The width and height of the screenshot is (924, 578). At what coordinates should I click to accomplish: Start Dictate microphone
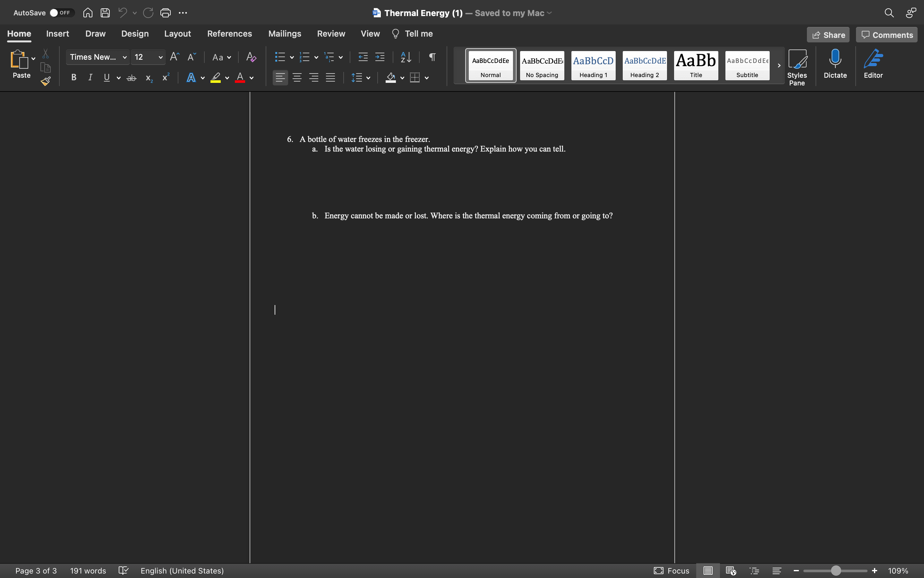[x=835, y=64]
